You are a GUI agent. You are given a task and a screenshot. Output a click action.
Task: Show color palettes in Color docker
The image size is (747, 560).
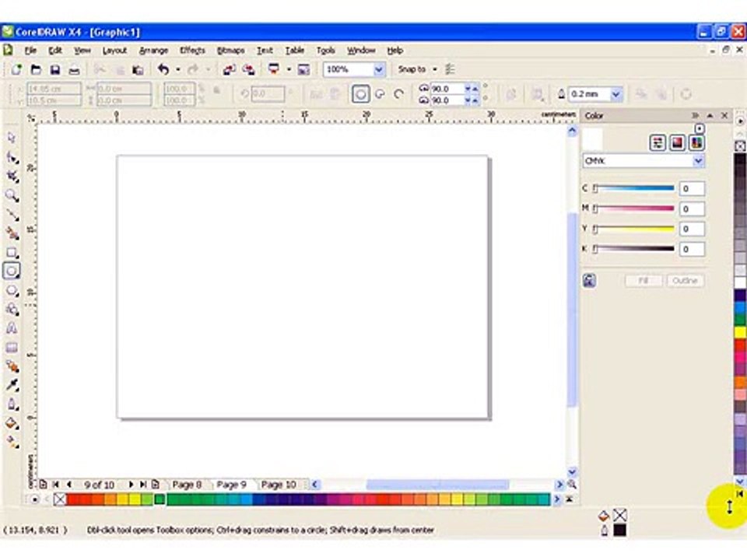pos(696,143)
